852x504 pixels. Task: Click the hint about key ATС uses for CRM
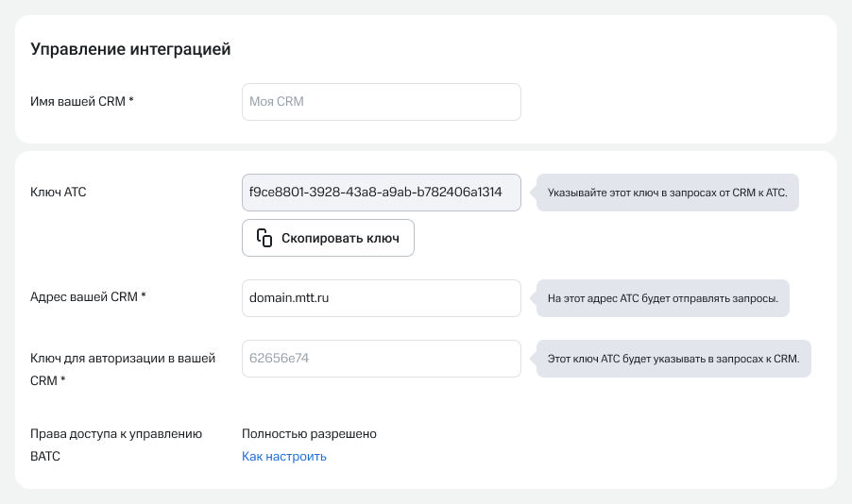click(x=673, y=359)
